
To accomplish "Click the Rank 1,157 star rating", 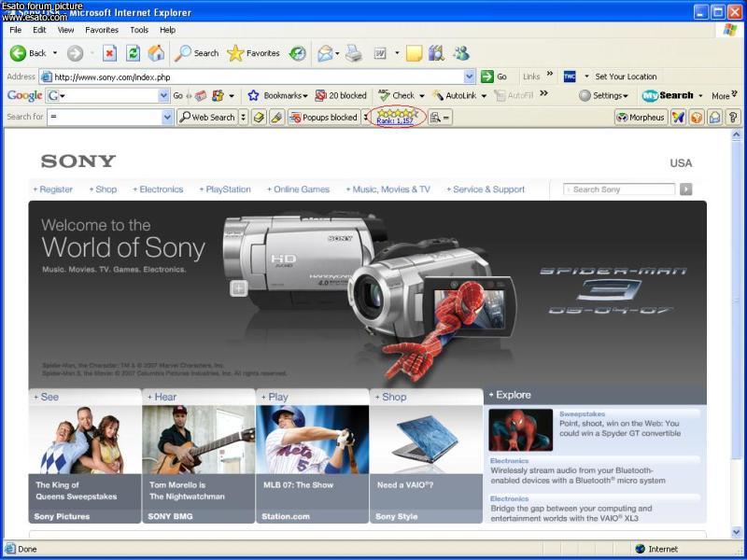I will click(x=396, y=118).
